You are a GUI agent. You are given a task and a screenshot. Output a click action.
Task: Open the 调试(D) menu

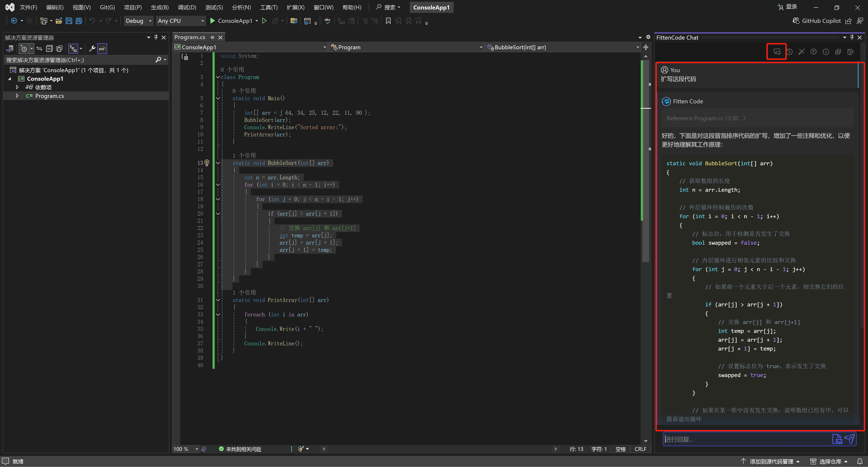coord(187,7)
